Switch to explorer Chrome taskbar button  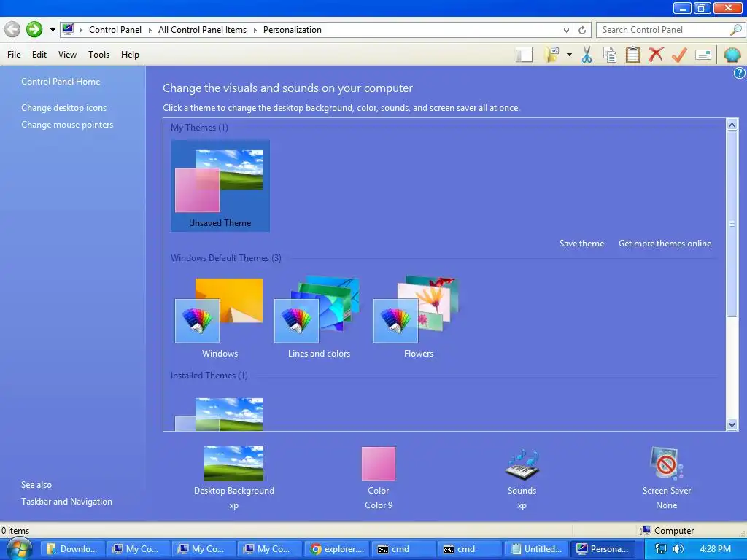click(x=337, y=549)
